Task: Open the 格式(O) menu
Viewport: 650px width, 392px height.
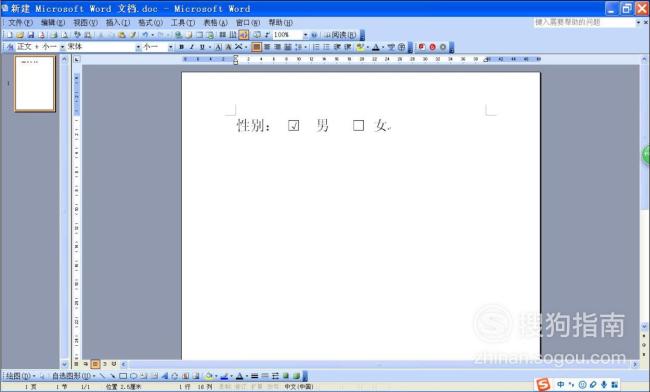Action: [150, 22]
